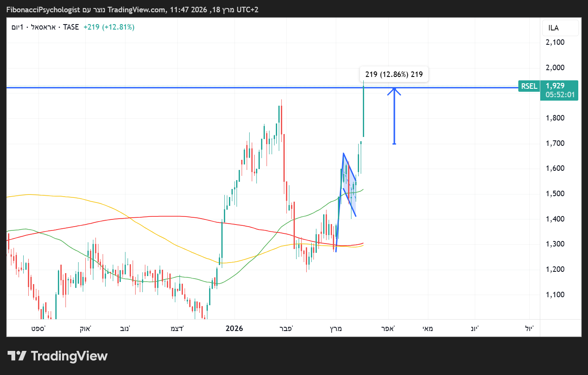Screen dimensions: 588x375
Task: Click the ILA currency box
Action: [x=560, y=28]
